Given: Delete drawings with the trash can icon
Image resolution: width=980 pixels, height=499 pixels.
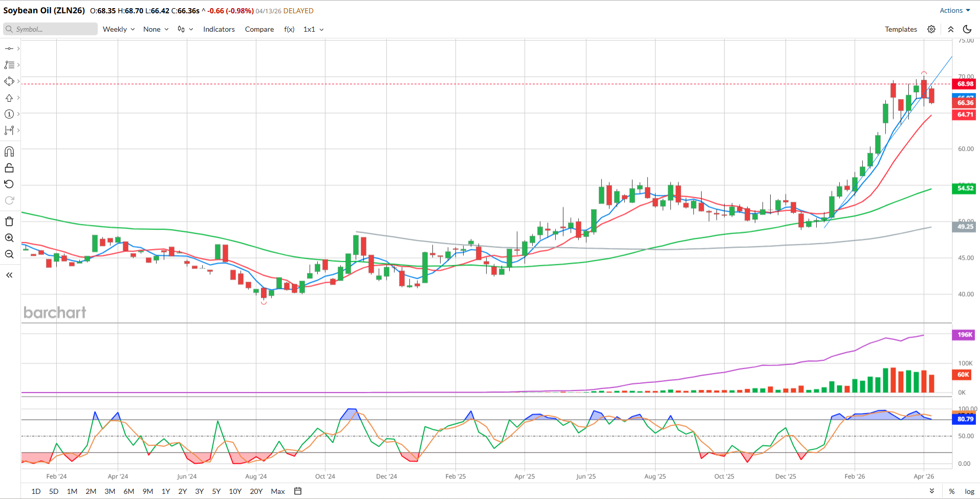Looking at the screenshot, I should tap(9, 221).
